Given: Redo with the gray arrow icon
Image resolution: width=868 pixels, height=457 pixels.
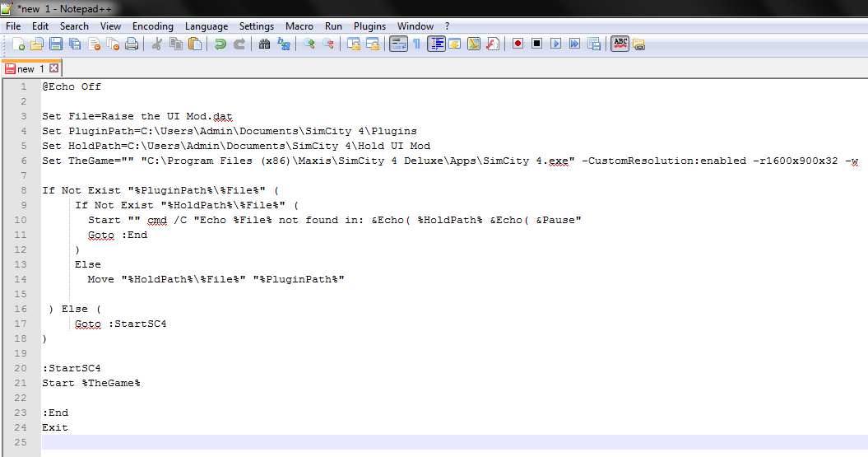Looking at the screenshot, I should [x=239, y=44].
